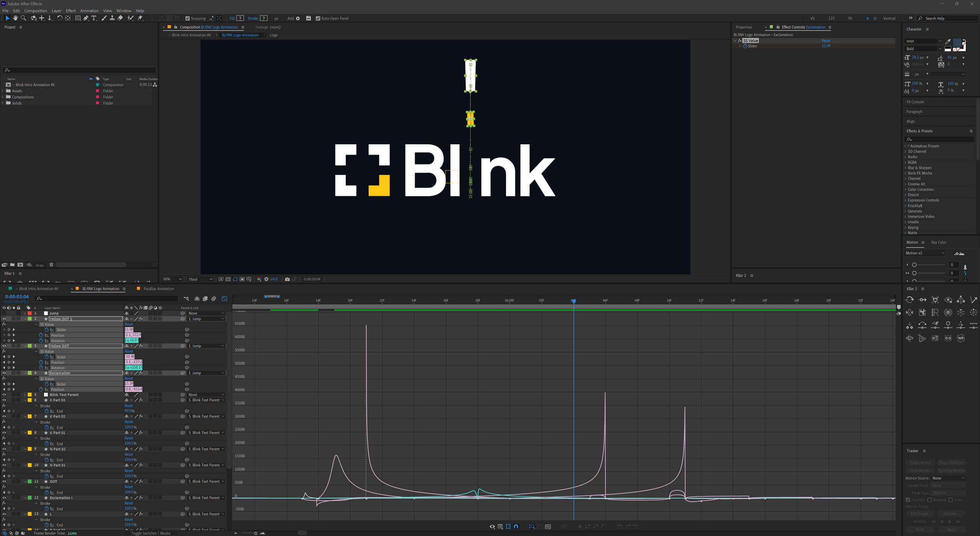Reset the SS Value effect in Effect Controls
The width and height of the screenshot is (980, 536).
coord(825,41)
